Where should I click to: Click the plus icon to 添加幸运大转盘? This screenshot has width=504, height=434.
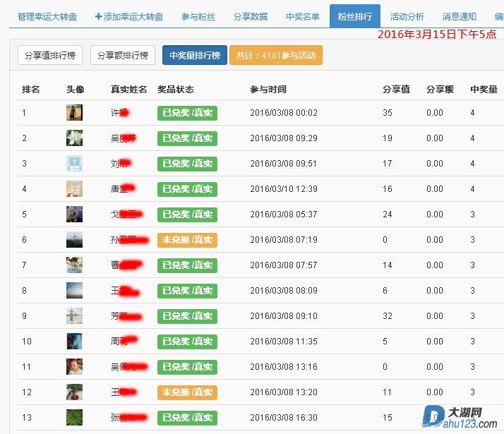98,16
